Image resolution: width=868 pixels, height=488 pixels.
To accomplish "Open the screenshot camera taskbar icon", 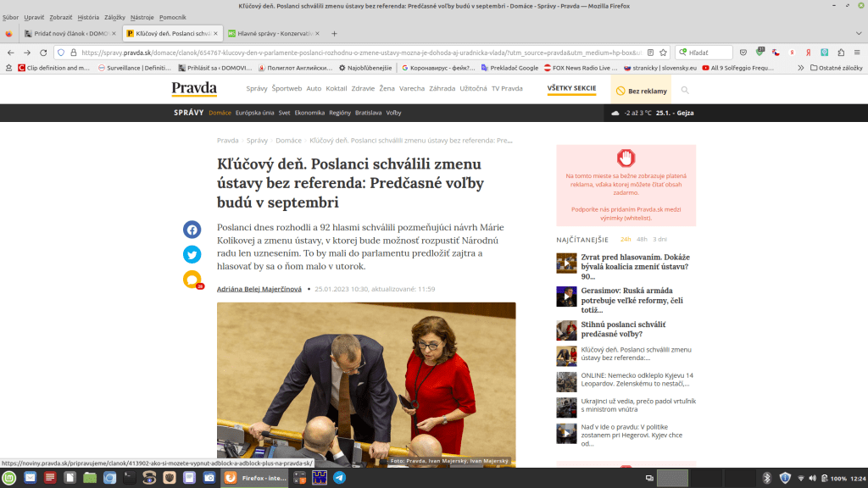I will 209,478.
